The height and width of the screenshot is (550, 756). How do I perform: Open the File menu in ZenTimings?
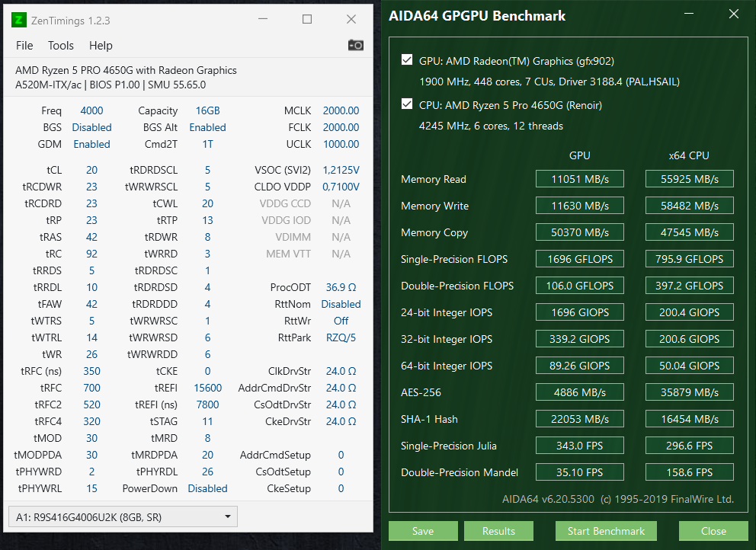24,45
